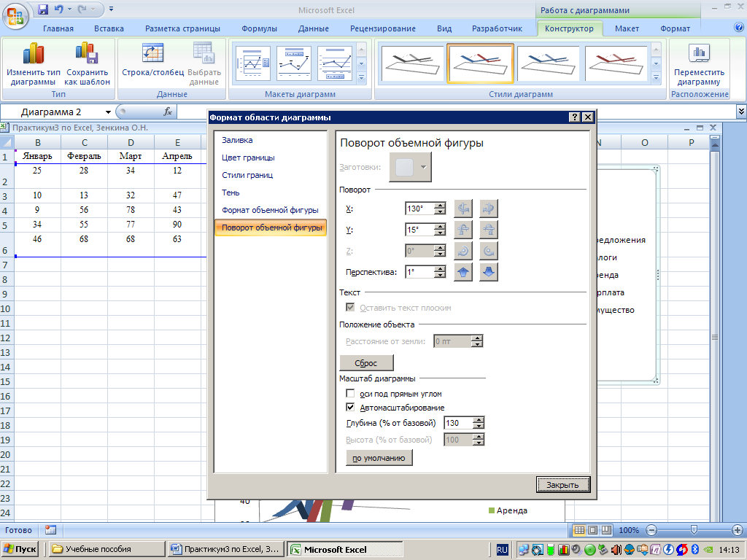Rotate X left icon button
747x560 pixels.
coord(463,209)
